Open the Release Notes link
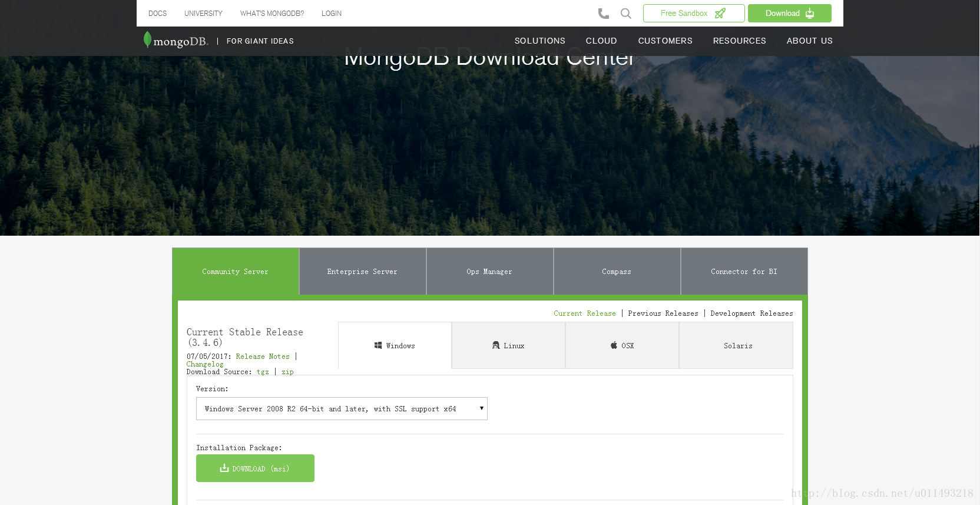 click(x=263, y=357)
